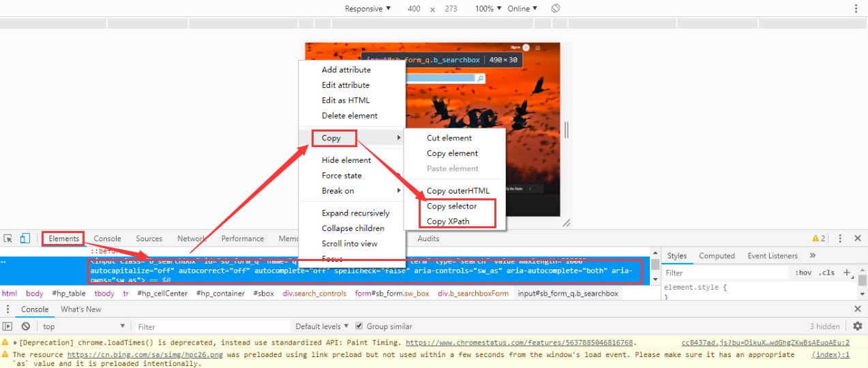The image size is (868, 368).
Task: Open the chromestatus.com features link
Action: 520,343
